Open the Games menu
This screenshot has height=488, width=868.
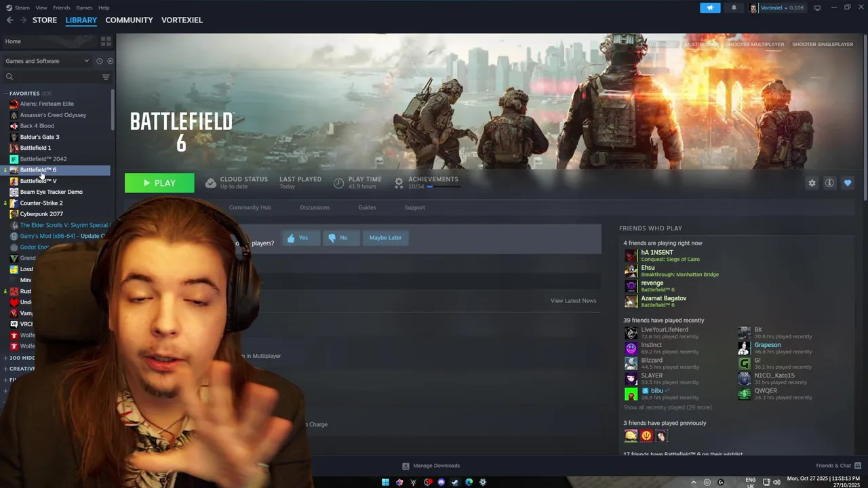(84, 7)
